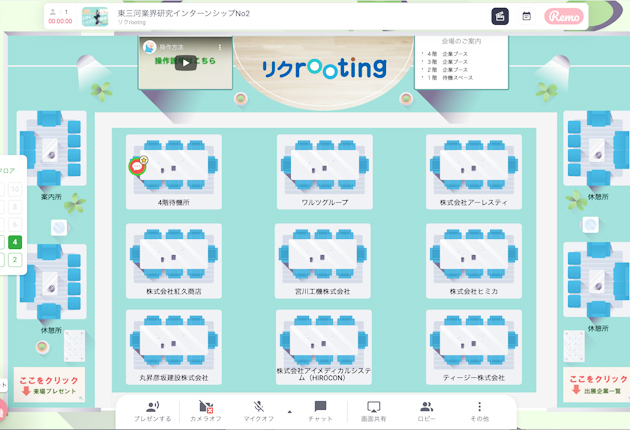The image size is (630, 430).
Task: Click the user avatar at 4階待機所 table
Action: pos(137,166)
